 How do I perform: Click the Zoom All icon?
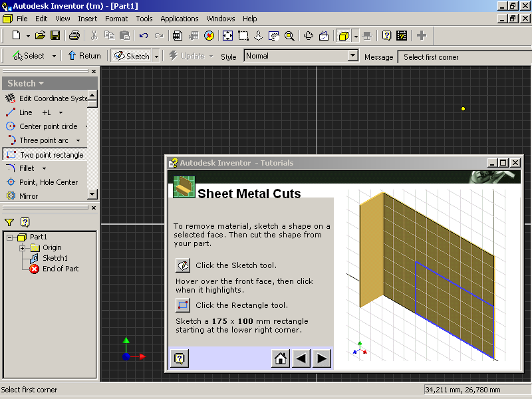point(227,36)
